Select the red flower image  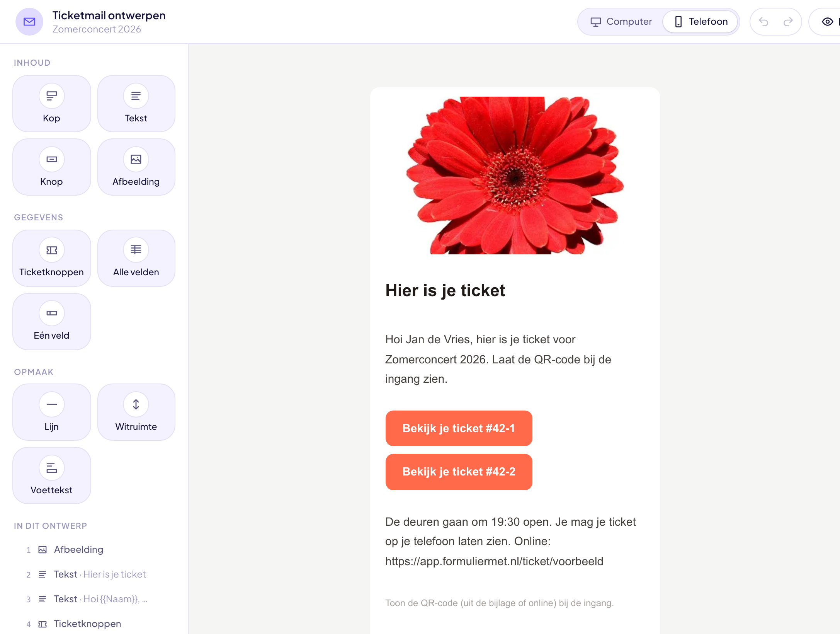pos(515,176)
